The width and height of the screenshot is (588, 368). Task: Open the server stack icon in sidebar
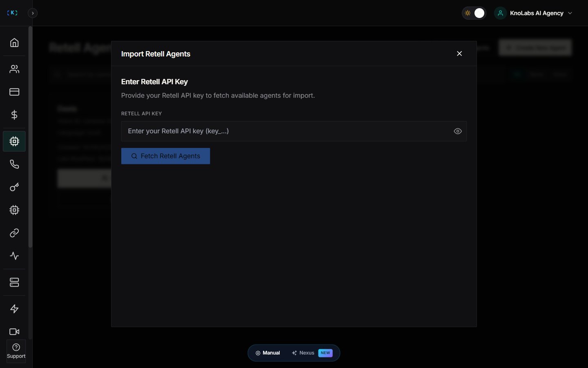[x=14, y=283]
